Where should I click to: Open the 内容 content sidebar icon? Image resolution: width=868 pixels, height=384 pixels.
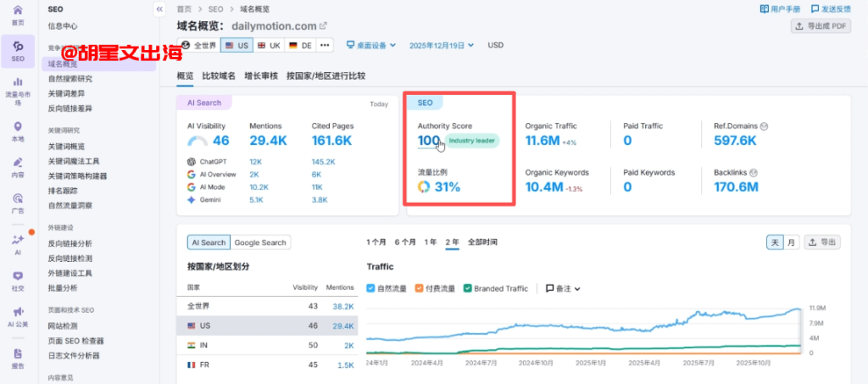pos(18,168)
